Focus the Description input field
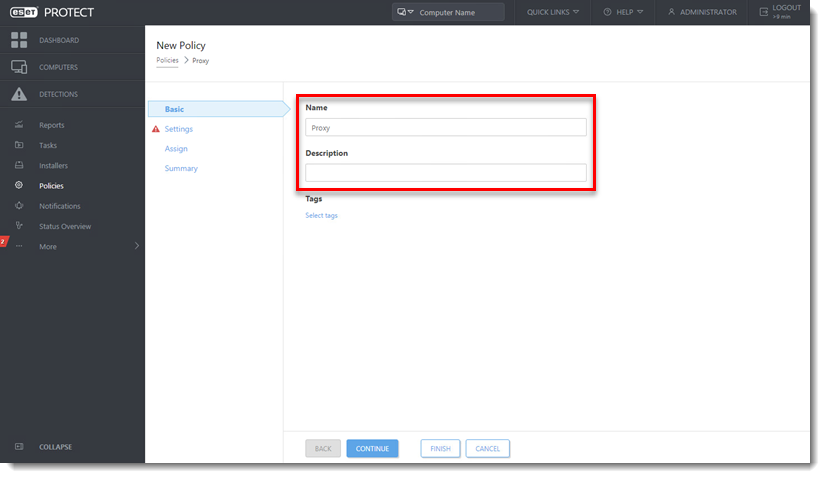 click(446, 173)
